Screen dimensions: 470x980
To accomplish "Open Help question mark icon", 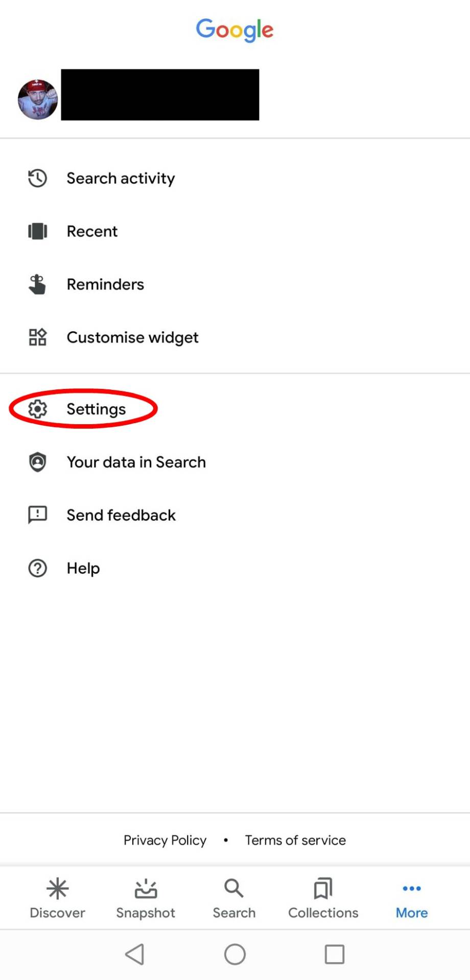I will tap(37, 568).
